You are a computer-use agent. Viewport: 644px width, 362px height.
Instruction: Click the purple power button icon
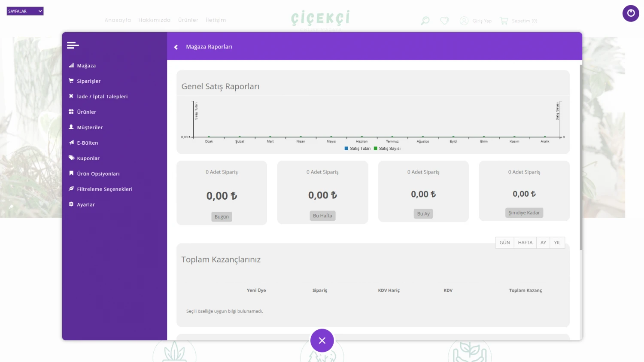[x=631, y=13]
